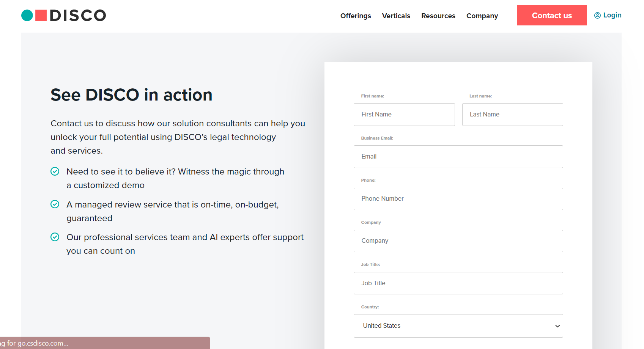Open the Resources menu

pyautogui.click(x=438, y=16)
